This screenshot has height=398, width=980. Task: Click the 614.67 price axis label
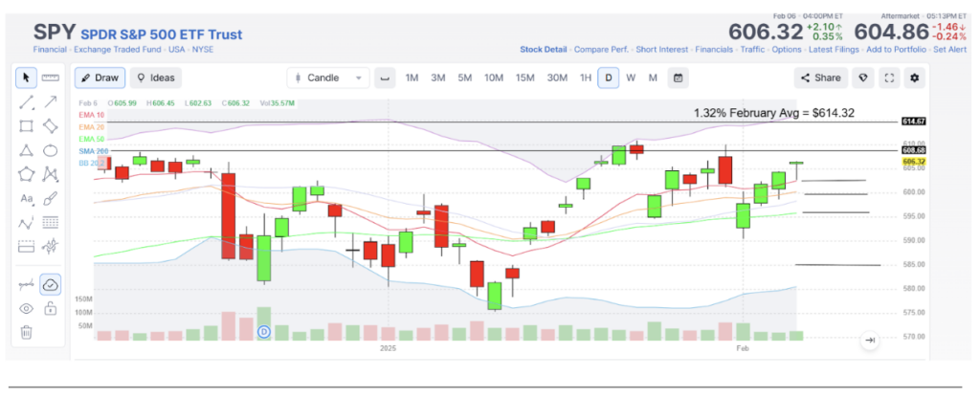pos(913,122)
